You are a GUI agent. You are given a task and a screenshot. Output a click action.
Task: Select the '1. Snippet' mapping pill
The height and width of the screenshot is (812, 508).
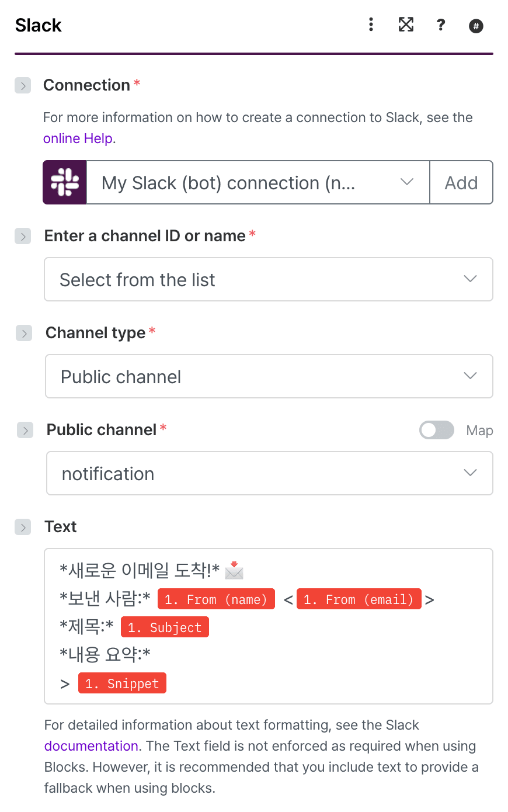click(122, 682)
